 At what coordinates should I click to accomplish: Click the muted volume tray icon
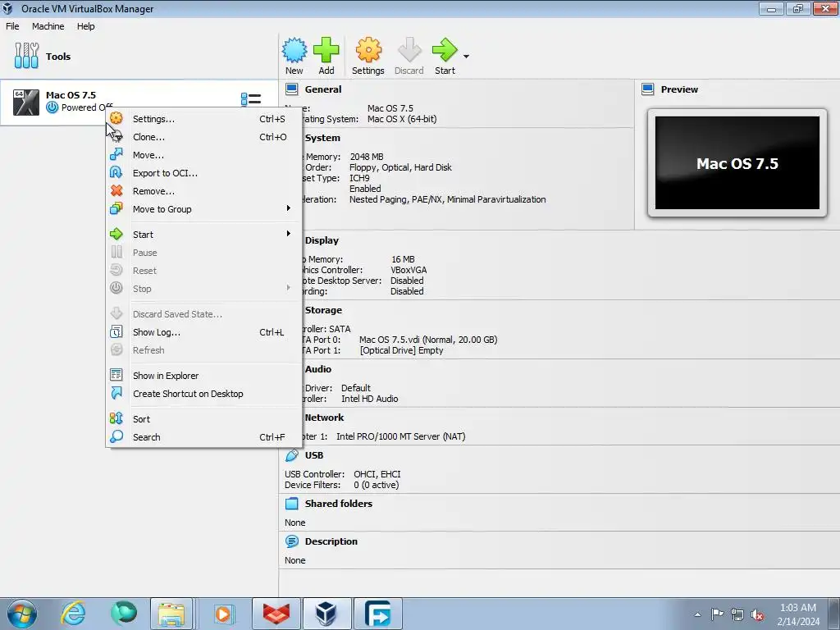pos(757,614)
